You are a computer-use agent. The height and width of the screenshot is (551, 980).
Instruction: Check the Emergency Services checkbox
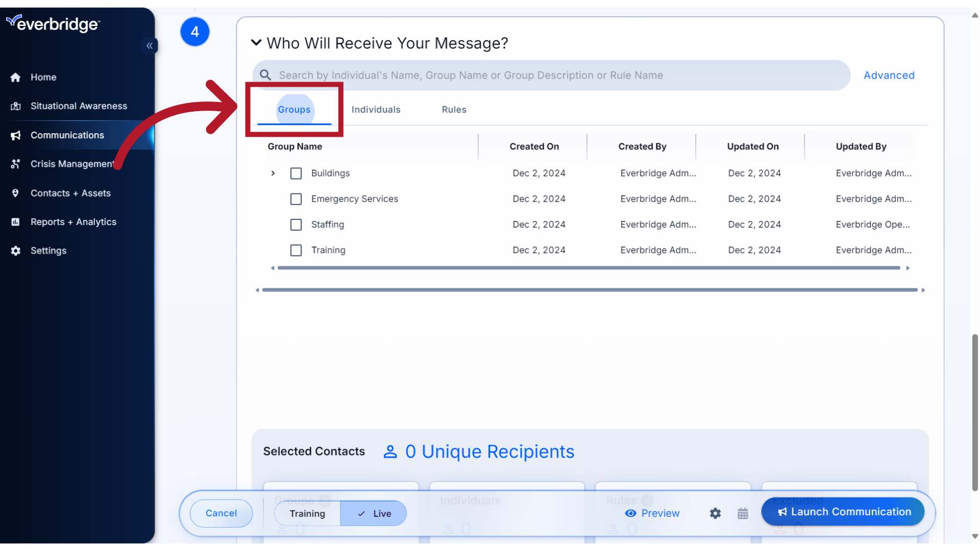pyautogui.click(x=296, y=199)
